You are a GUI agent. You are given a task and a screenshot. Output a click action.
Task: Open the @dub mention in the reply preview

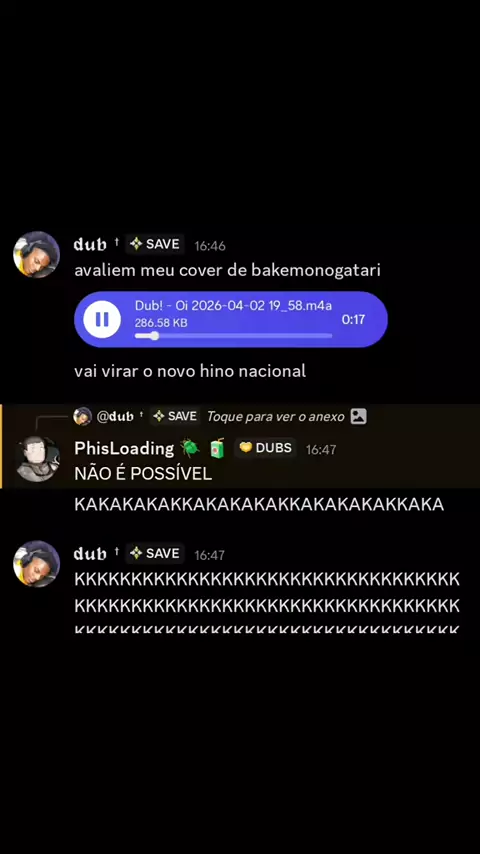click(x=116, y=417)
